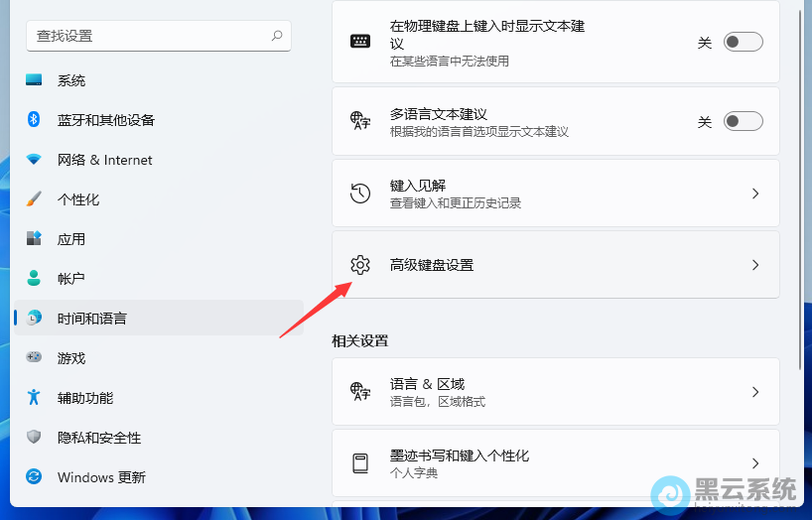
Task: Click the gear icon for 高级键盘设置
Action: point(360,265)
